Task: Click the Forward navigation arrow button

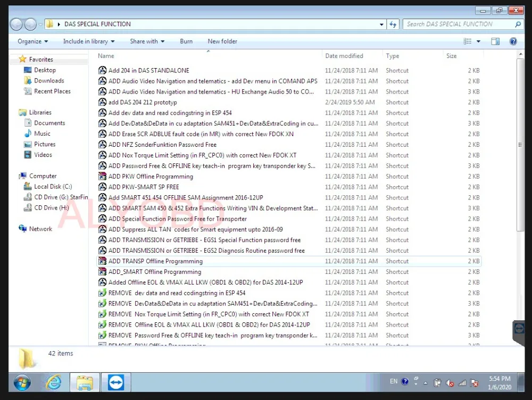Action: pos(30,24)
